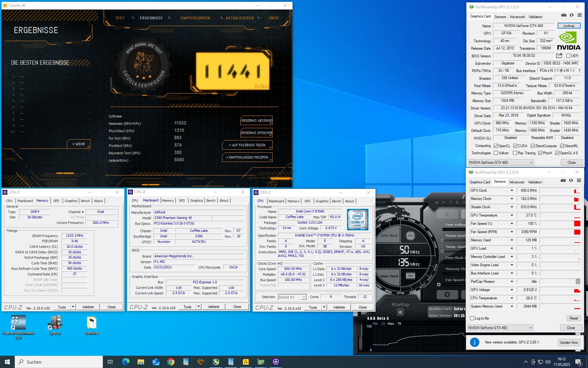Open the Afterburner settings gear button
Image resolution: width=588 pixels, height=368 pixels.
click(x=447, y=295)
